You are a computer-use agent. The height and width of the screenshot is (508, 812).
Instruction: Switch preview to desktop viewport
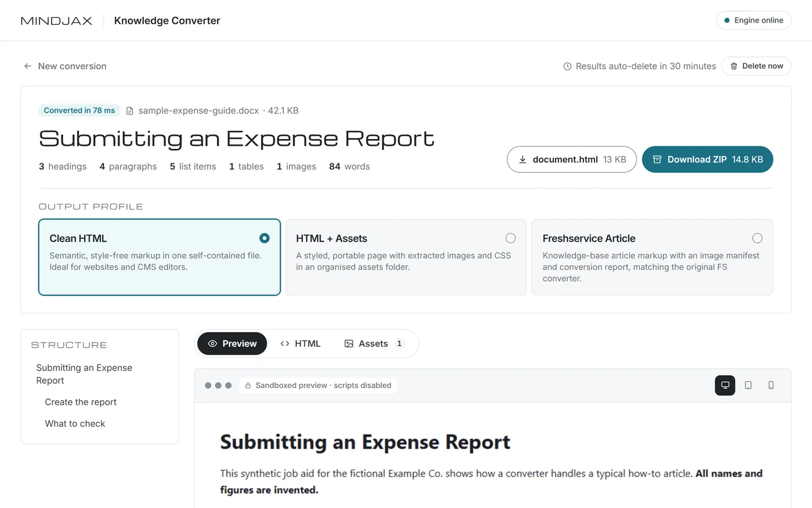point(725,385)
